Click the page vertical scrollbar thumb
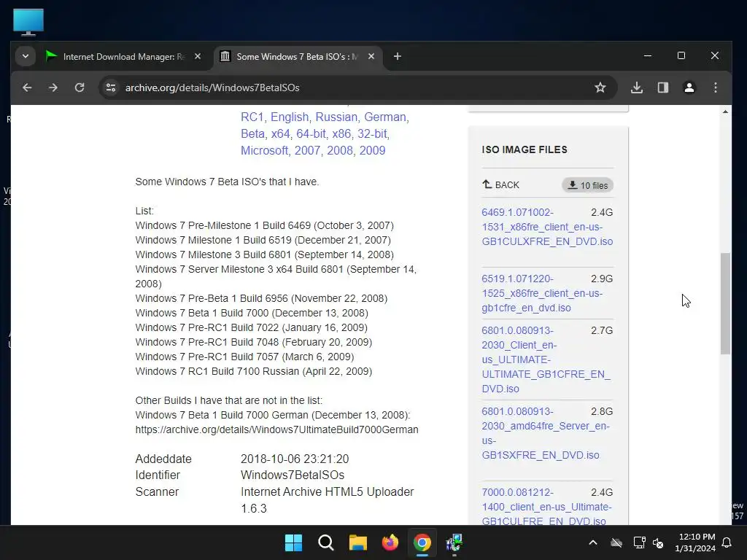The width and height of the screenshot is (747, 560). [725, 303]
